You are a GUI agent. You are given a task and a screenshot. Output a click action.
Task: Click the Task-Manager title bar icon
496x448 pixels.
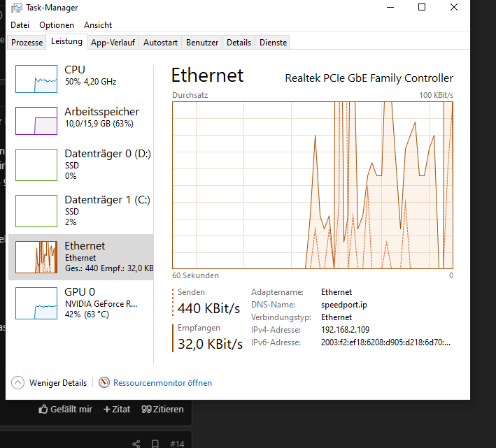[x=17, y=8]
